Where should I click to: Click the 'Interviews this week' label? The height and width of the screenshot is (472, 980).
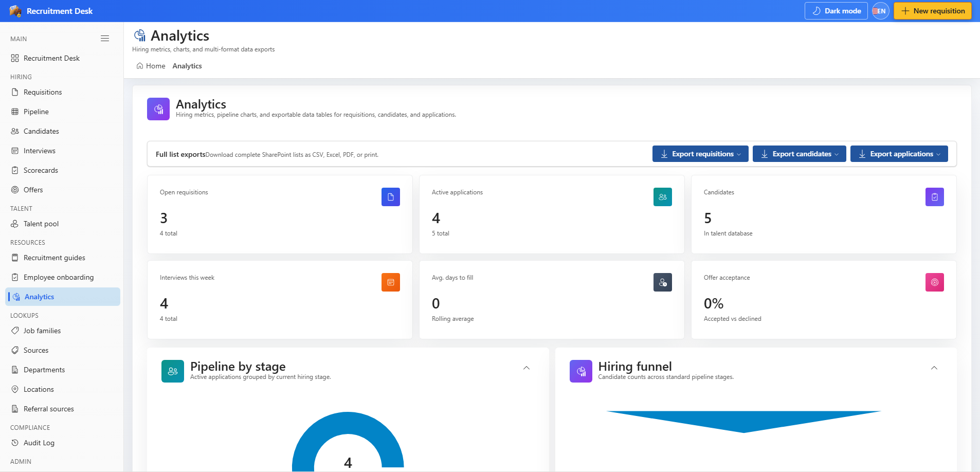(x=187, y=278)
